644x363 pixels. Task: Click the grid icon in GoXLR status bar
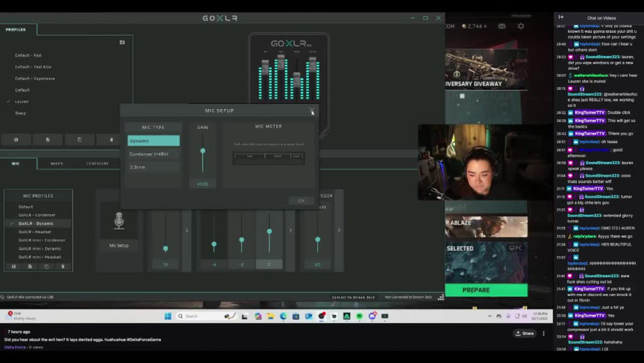pyautogui.click(x=440, y=297)
